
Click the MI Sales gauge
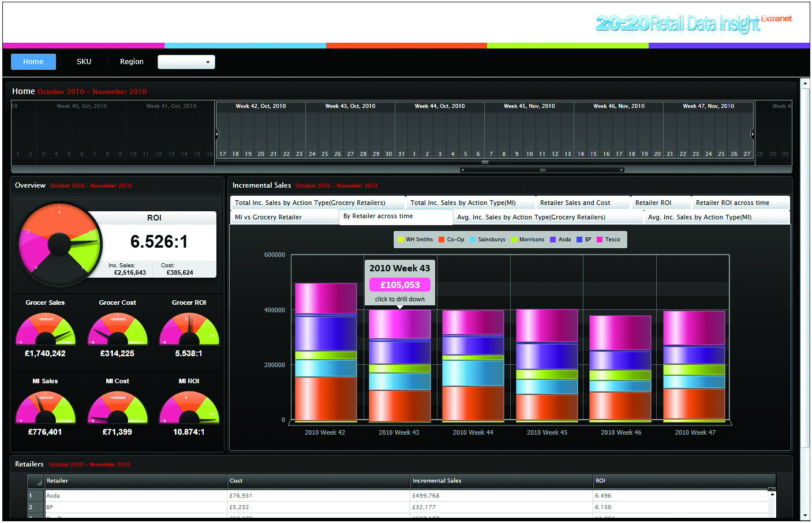pos(45,408)
